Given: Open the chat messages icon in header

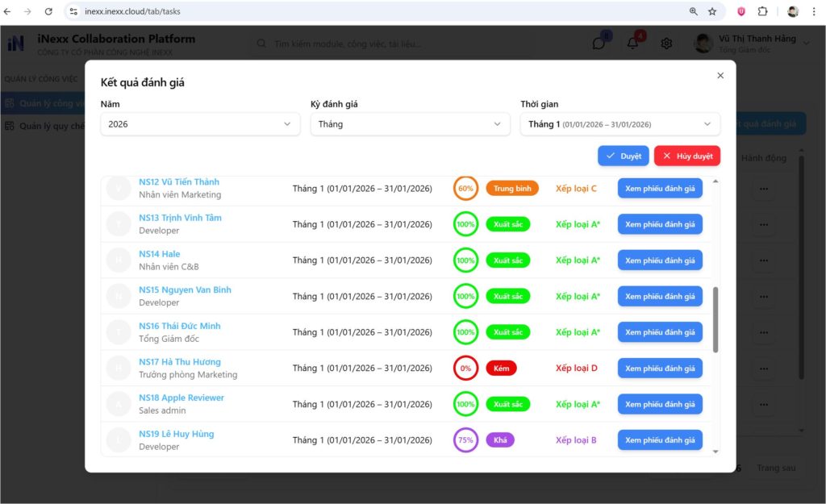Looking at the screenshot, I should tap(599, 44).
